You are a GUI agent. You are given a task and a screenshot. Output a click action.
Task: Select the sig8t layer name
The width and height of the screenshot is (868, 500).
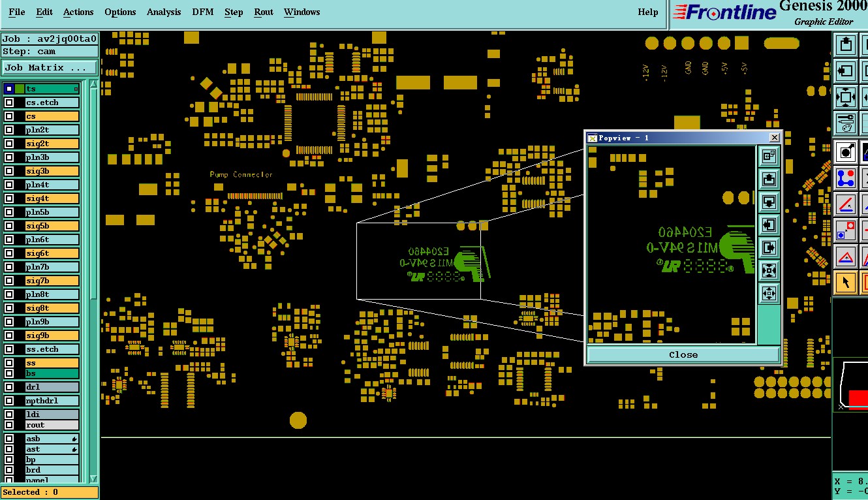tap(52, 308)
